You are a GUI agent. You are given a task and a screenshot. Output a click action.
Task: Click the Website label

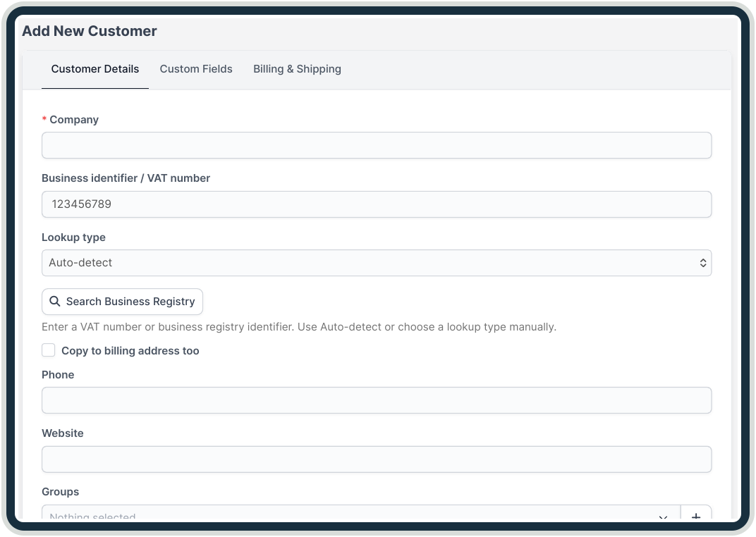pos(63,433)
